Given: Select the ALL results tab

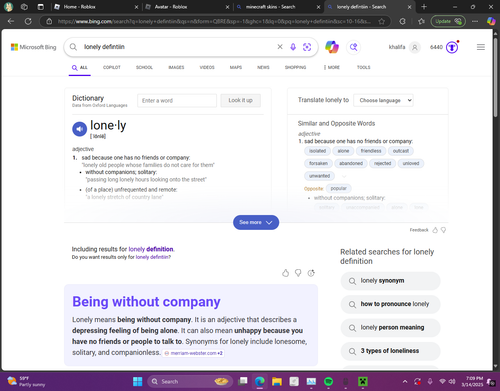Looking at the screenshot, I should click(80, 68).
